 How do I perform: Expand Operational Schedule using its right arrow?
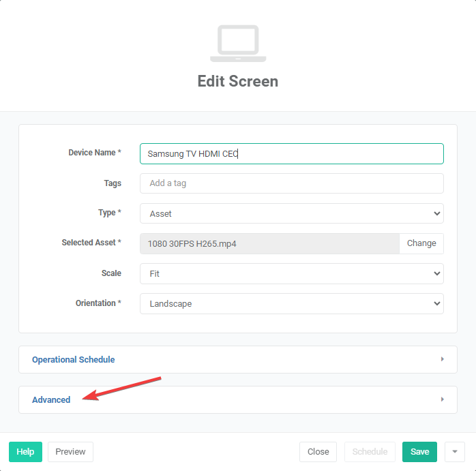tap(442, 359)
